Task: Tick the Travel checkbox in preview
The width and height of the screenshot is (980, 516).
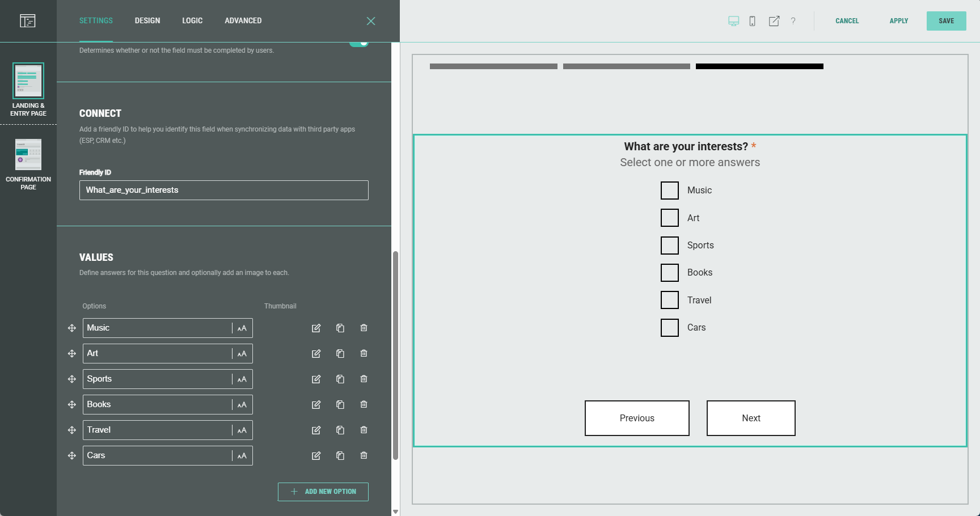Action: click(x=669, y=300)
